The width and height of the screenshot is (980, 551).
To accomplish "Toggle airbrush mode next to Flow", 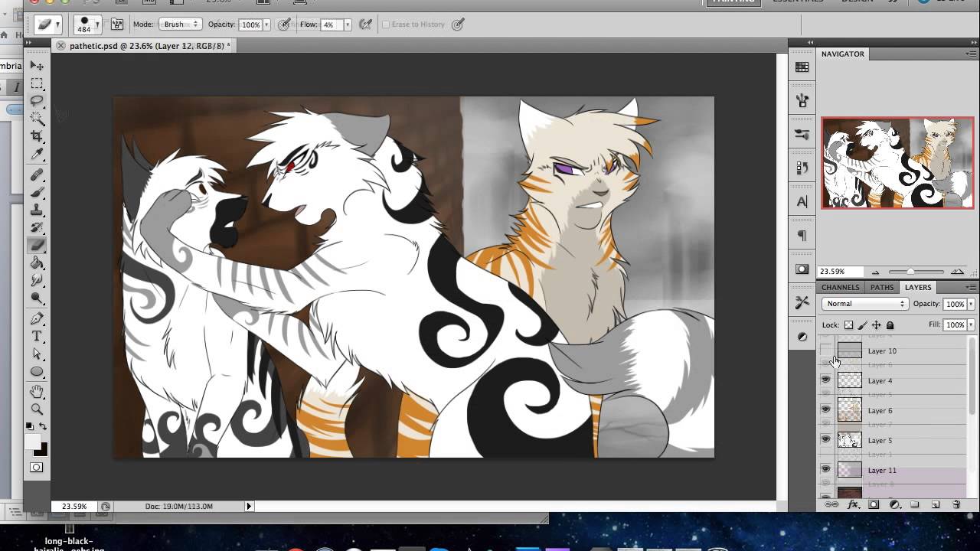I will (366, 24).
